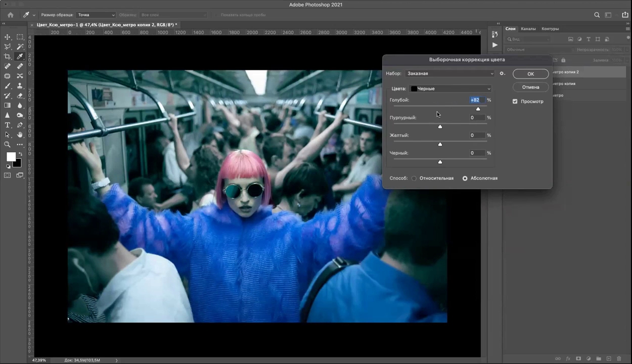Choose the Относительная method radio button

414,178
